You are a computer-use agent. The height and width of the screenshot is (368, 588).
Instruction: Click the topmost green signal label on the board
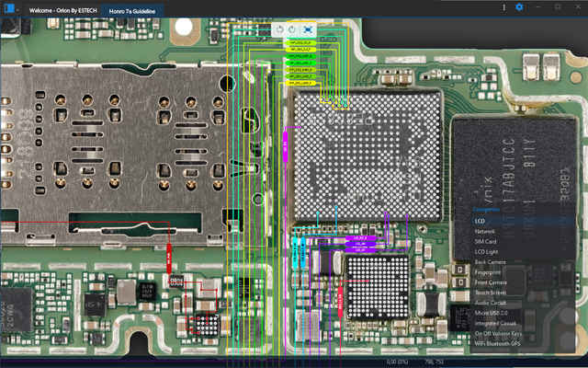point(301,42)
